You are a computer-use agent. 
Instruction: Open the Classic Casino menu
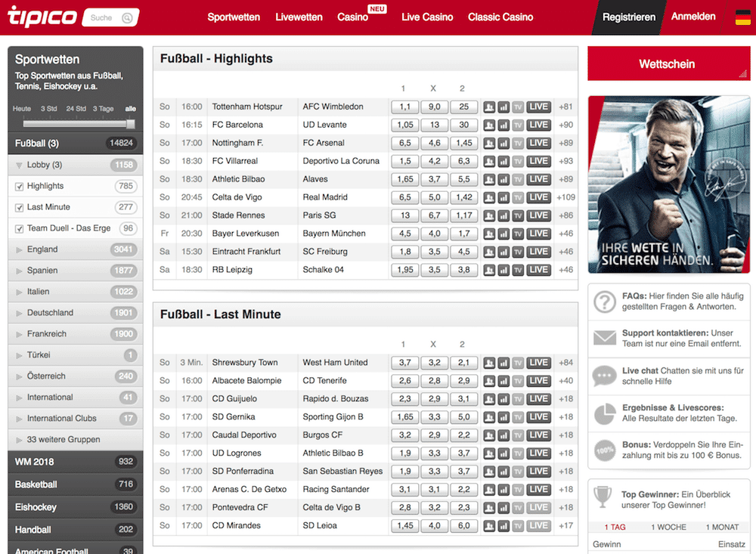click(500, 17)
